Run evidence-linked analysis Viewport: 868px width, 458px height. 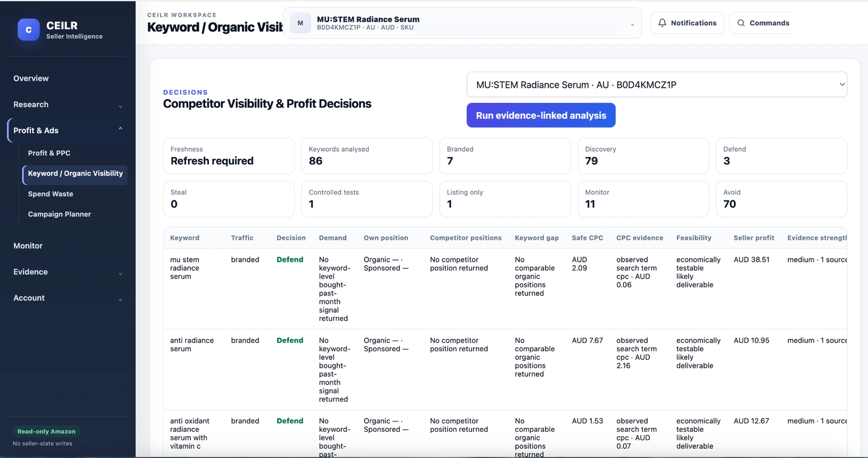541,115
